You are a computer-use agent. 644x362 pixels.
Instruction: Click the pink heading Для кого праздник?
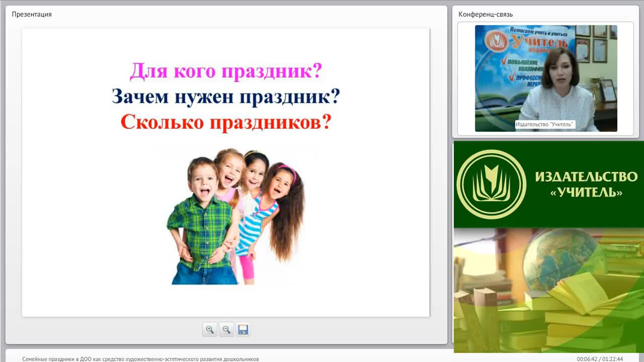(225, 71)
